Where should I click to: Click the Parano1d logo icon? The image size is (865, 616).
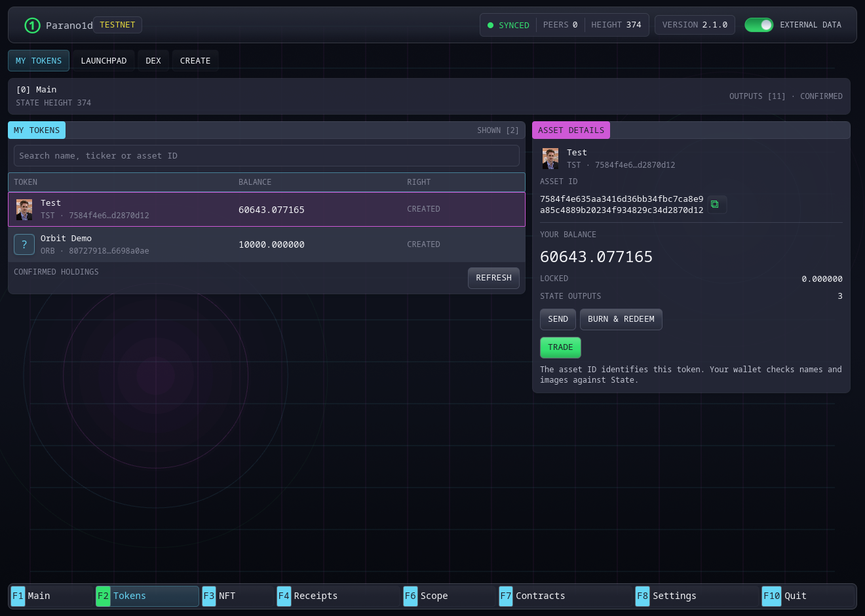pos(32,25)
